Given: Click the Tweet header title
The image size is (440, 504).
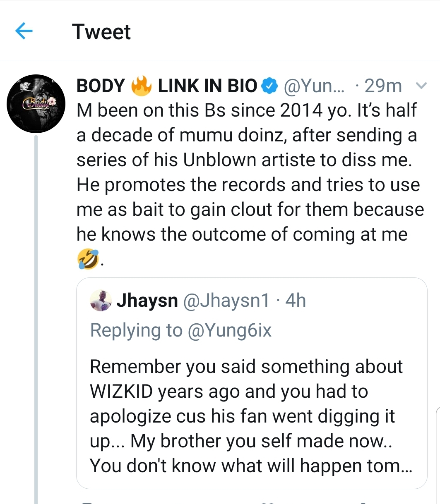Looking at the screenshot, I should click(101, 32).
